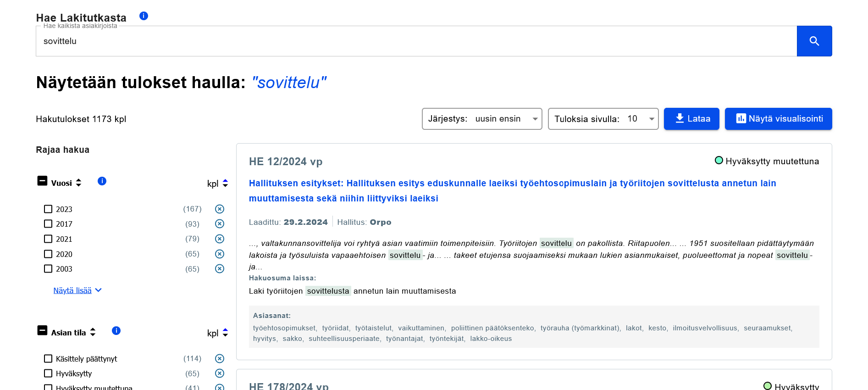Image resolution: width=868 pixels, height=390 pixels.
Task: Exclude year 2023 with its X icon
Action: (x=220, y=209)
